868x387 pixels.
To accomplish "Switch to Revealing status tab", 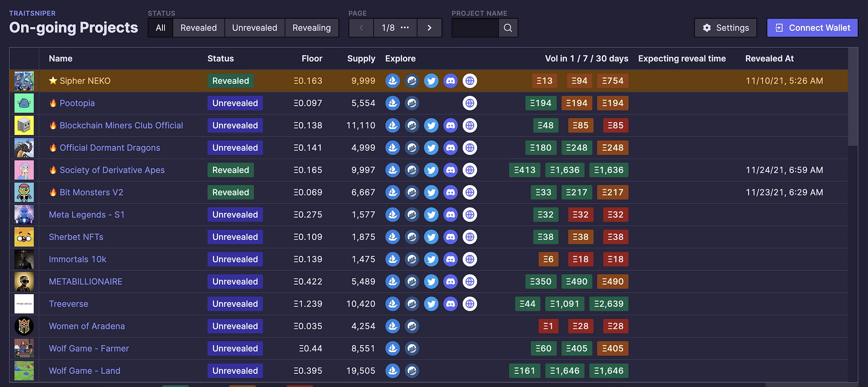I will (312, 28).
